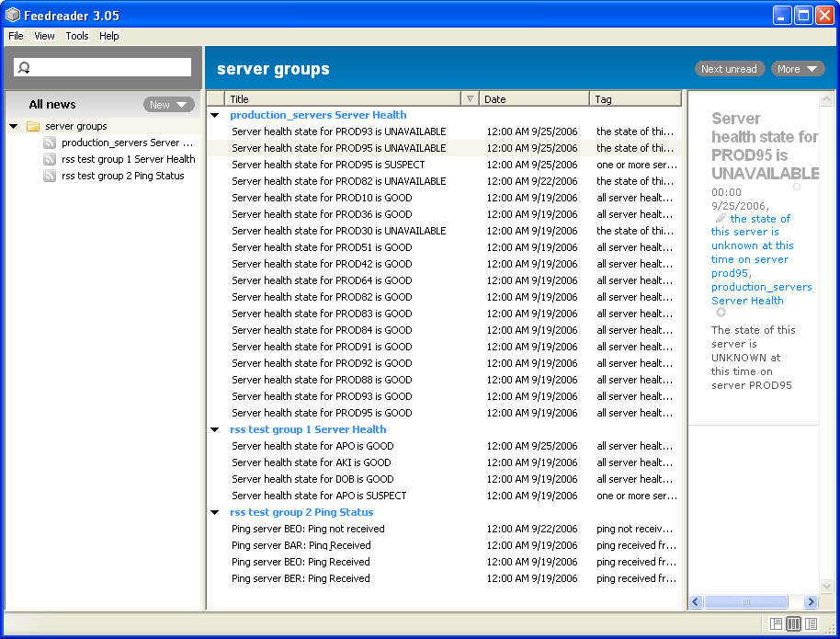The image size is (840, 639).
Task: Click the search magnifier icon
Action: click(x=25, y=67)
